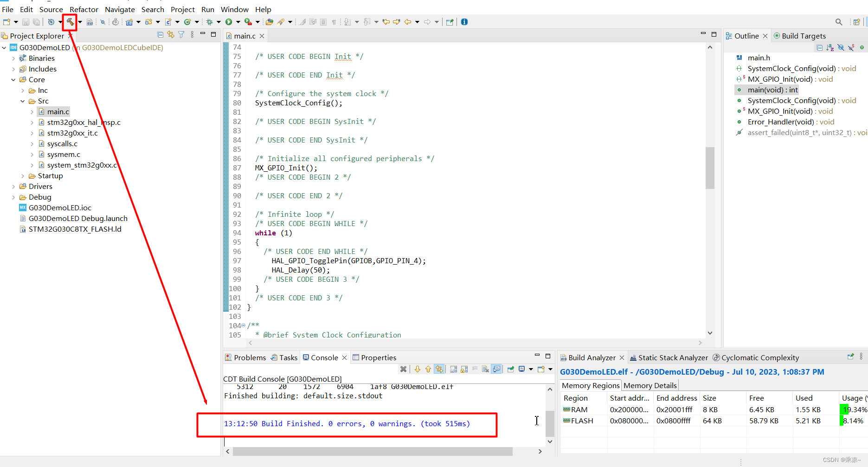
Task: Click the Build (hammer) toolbar icon
Action: coord(70,22)
